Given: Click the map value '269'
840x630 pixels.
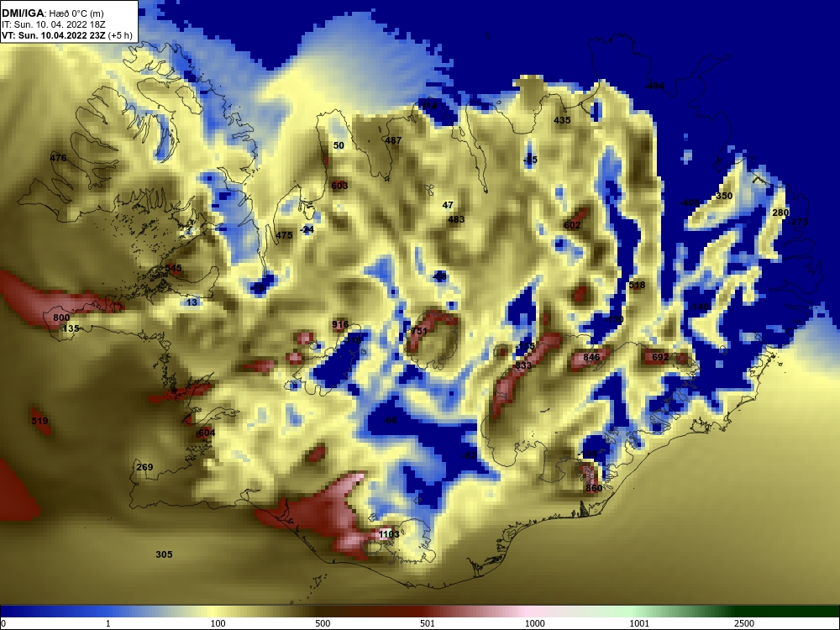Looking at the screenshot, I should pyautogui.click(x=144, y=467).
